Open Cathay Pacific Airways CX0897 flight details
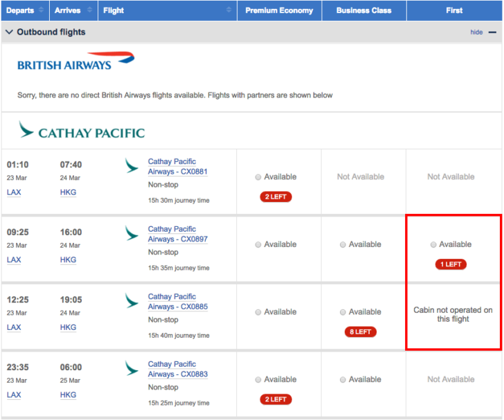504x420 pixels. coord(178,234)
